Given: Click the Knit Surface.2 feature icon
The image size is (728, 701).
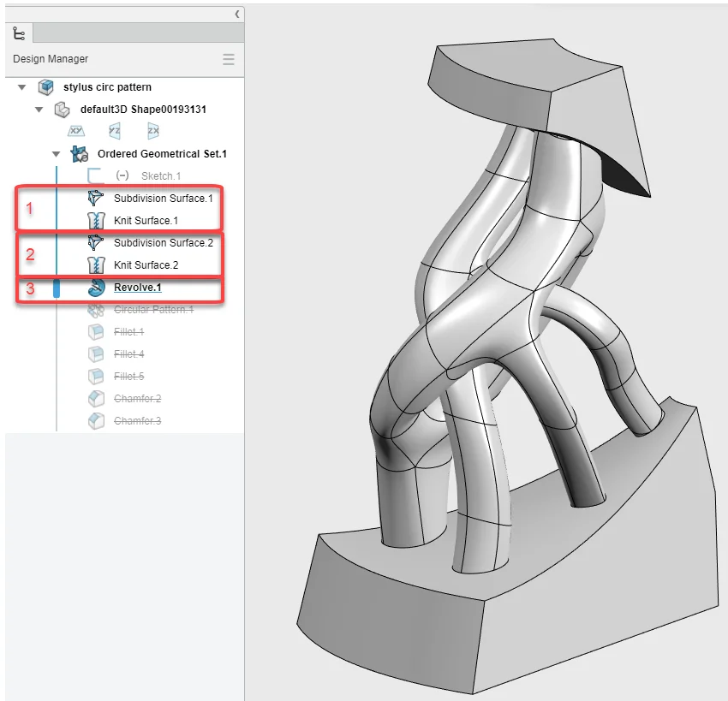Looking at the screenshot, I should pos(96,265).
